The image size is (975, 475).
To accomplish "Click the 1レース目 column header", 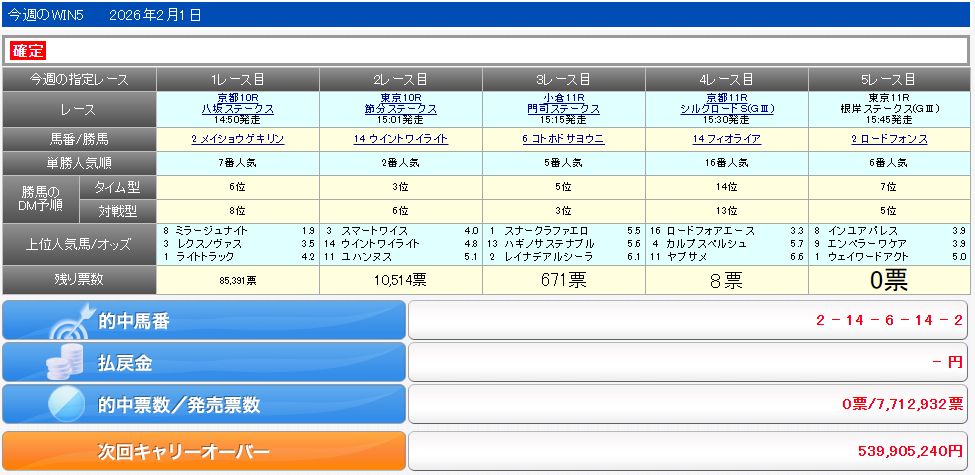I will point(238,80).
